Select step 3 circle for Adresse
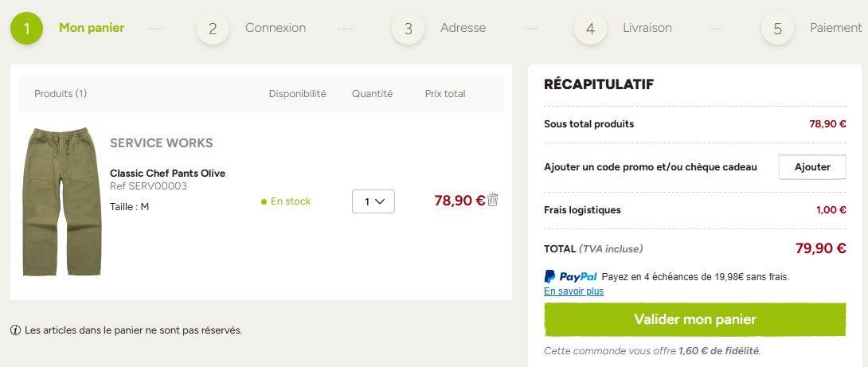The height and width of the screenshot is (367, 868). click(408, 28)
